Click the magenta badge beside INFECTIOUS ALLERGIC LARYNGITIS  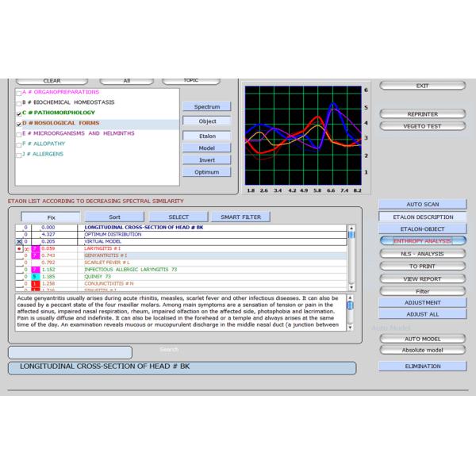click(x=35, y=270)
